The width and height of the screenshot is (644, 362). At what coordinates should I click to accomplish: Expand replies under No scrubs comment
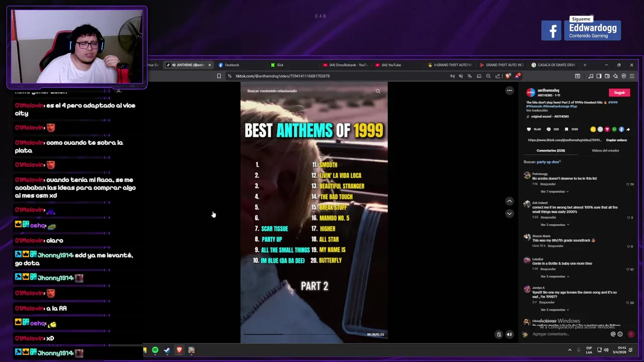tap(554, 192)
